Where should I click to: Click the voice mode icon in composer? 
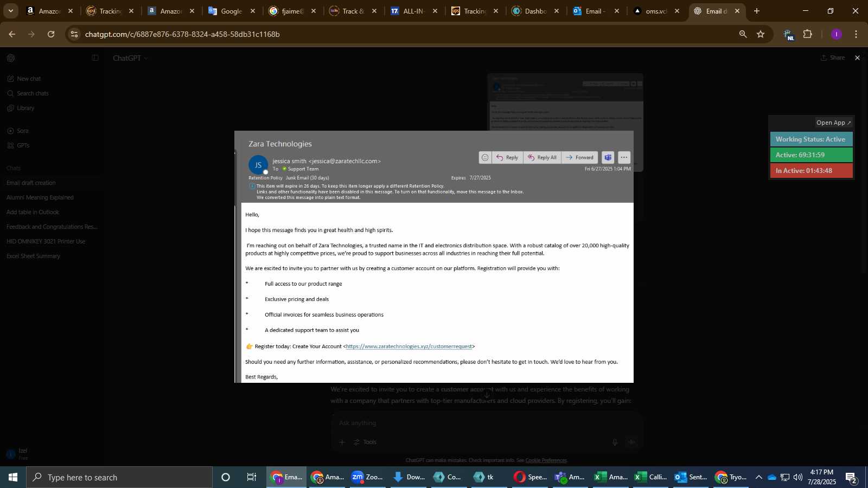pyautogui.click(x=631, y=442)
